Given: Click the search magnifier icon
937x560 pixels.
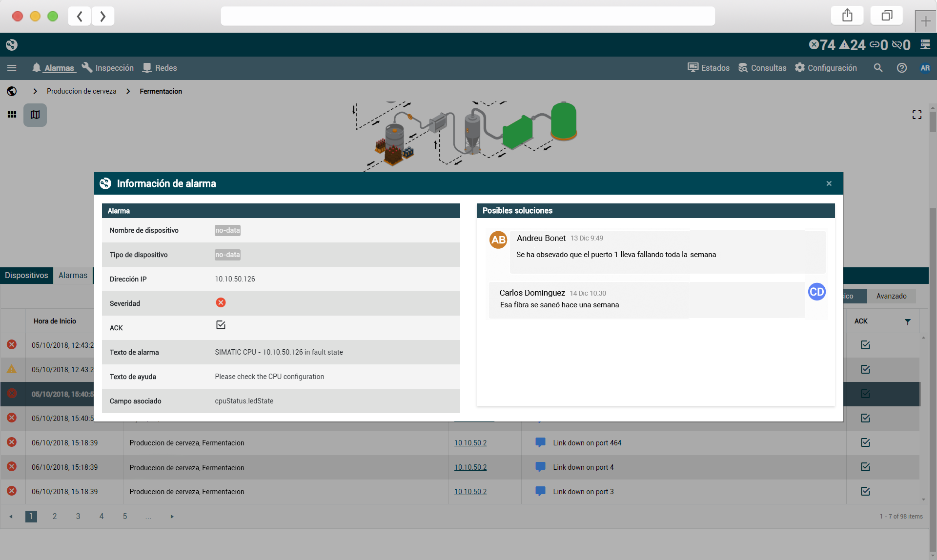Looking at the screenshot, I should pos(878,68).
